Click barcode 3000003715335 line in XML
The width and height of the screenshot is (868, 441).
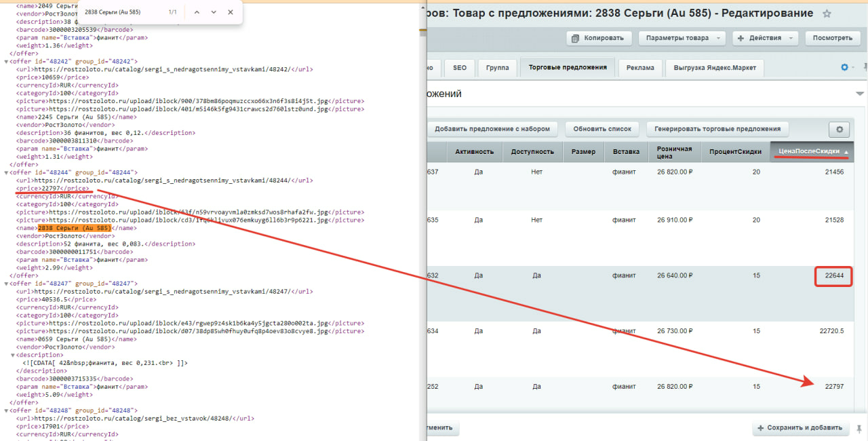pyautogui.click(x=75, y=379)
